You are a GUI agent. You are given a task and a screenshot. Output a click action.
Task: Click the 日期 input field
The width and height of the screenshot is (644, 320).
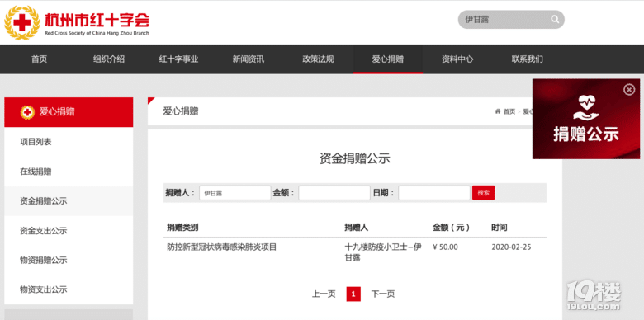tap(434, 193)
